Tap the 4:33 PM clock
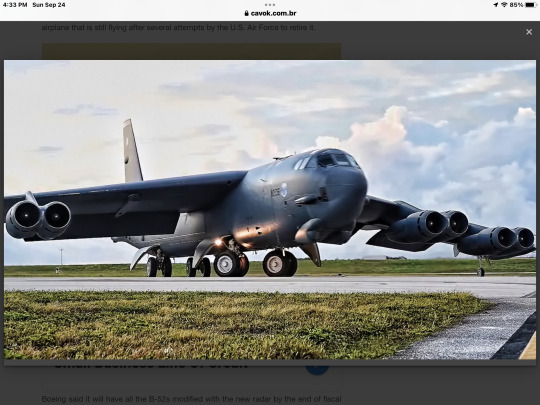Image resolution: width=540 pixels, height=405 pixels. pyautogui.click(x=15, y=5)
